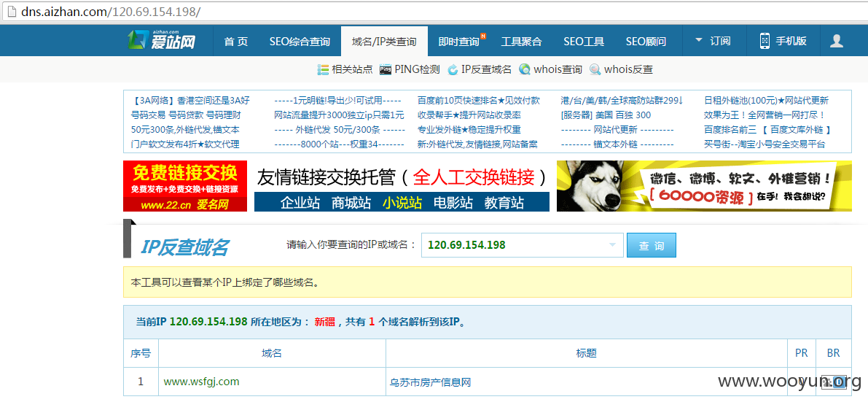This screenshot has width=868, height=402.
Task: Click the 教育站 banner text
Action: (504, 202)
